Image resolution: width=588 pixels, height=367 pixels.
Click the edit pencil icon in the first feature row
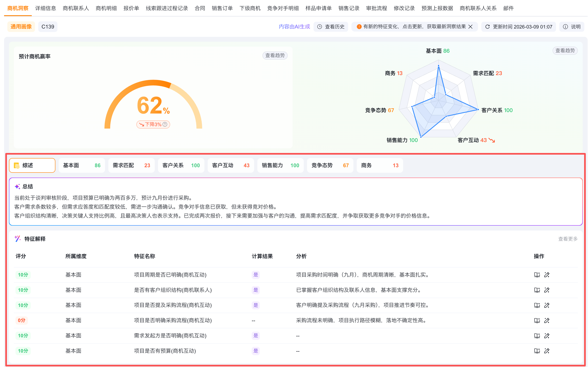coord(547,275)
